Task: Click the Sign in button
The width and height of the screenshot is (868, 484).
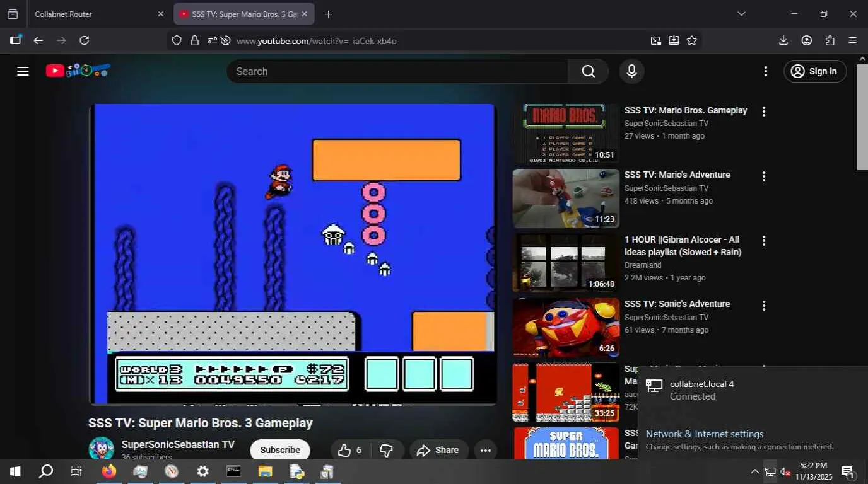Action: click(815, 71)
